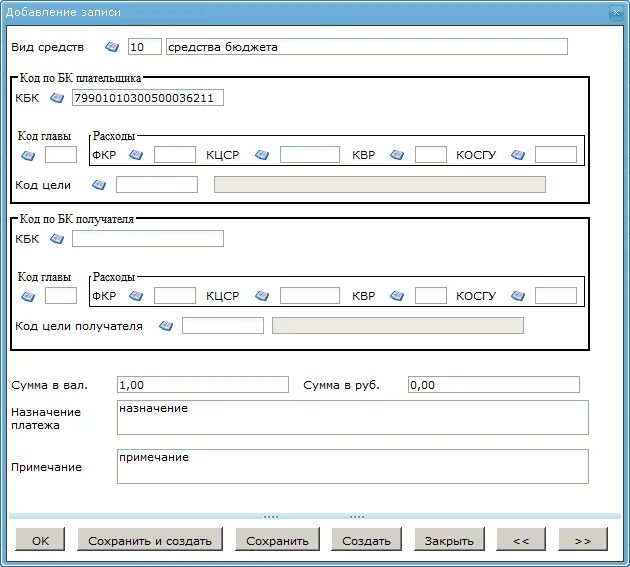Open the recipient КЦСР lookup icon

point(262,296)
